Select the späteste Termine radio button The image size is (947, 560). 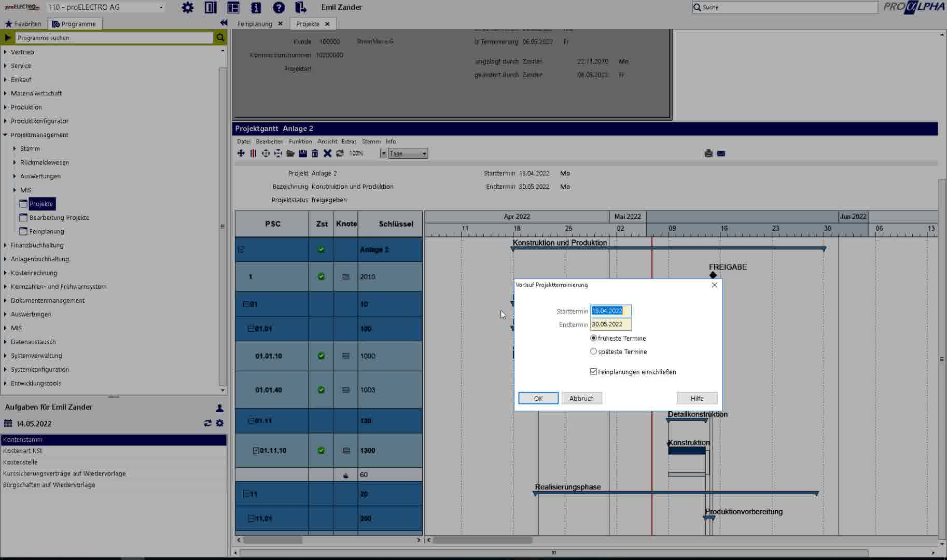(x=593, y=352)
